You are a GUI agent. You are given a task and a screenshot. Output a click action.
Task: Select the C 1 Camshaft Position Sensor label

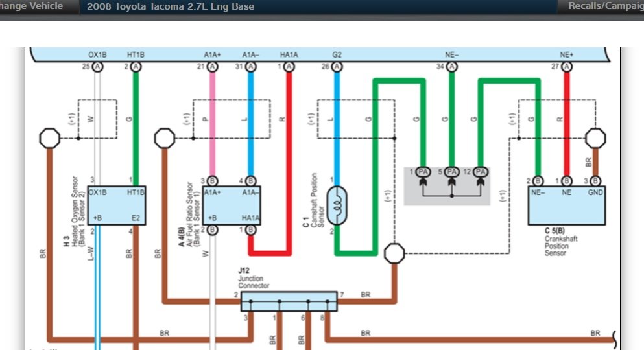[x=314, y=200]
